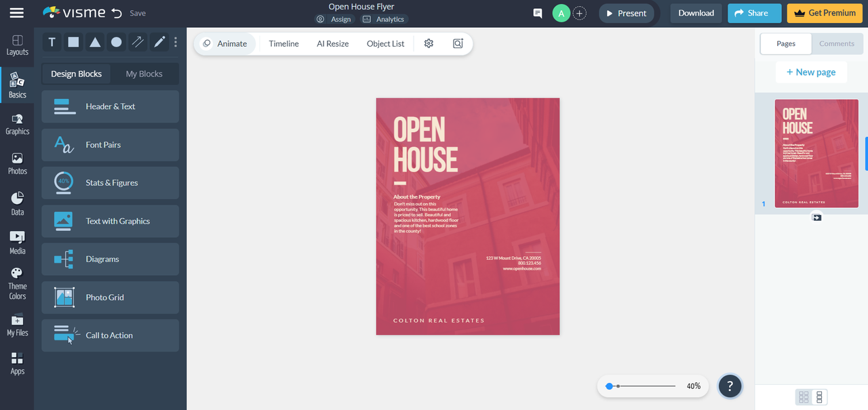The image size is (868, 410).
Task: Select the About the Property text block
Action: pos(427,214)
